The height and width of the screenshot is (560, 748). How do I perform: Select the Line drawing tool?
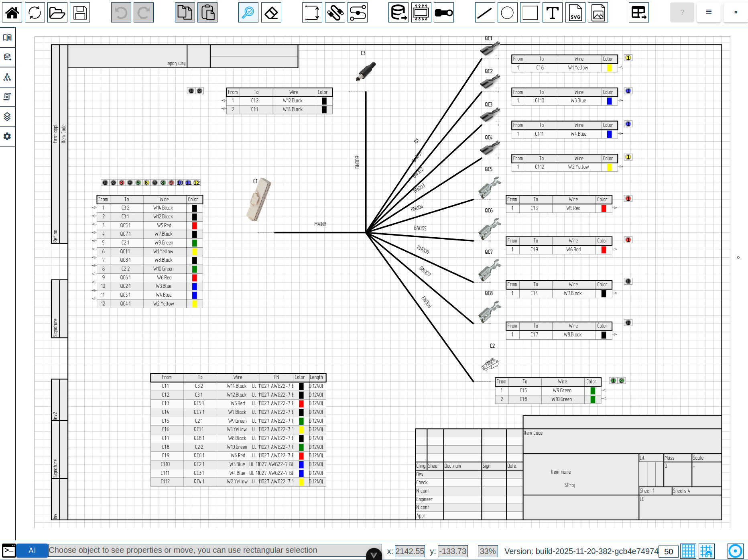point(485,12)
